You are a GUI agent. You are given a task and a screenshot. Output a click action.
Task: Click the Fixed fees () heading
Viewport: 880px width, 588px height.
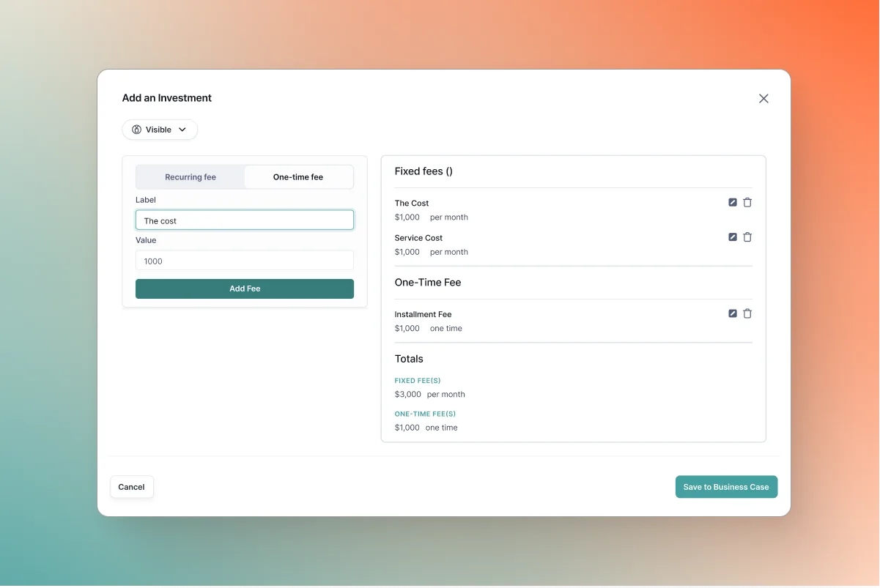(424, 171)
